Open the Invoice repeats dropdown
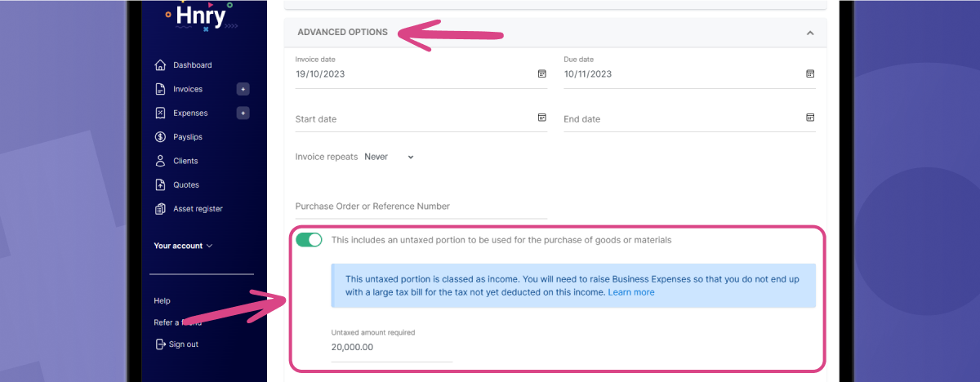 point(390,157)
